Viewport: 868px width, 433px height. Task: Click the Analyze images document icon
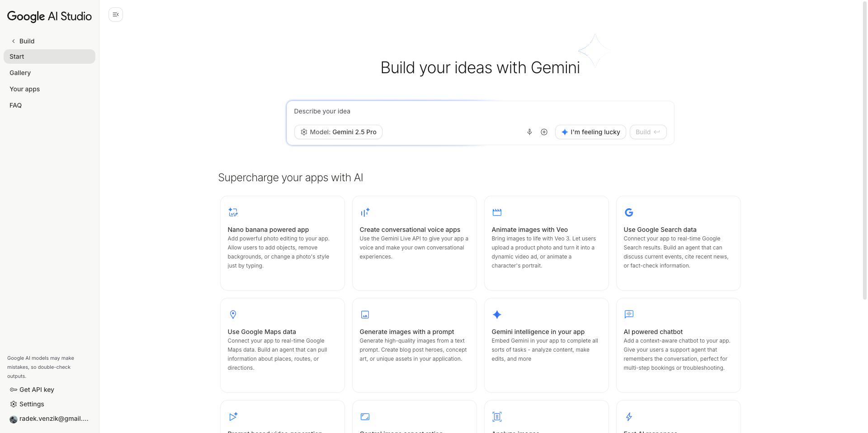click(x=497, y=416)
